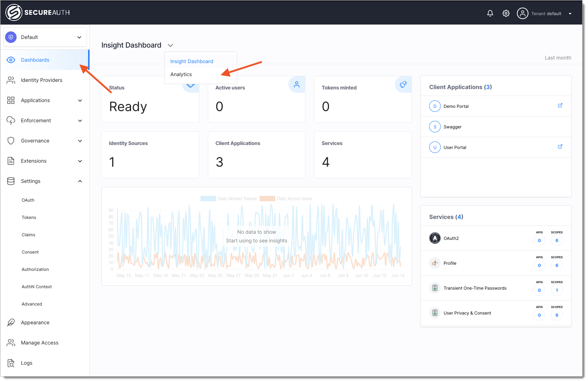The image size is (588, 382).
Task: Click the SecureAuth logo
Action: click(38, 13)
